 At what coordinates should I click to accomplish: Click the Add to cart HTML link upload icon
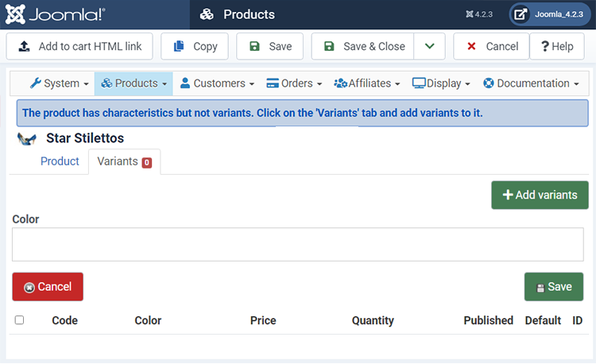[25, 46]
